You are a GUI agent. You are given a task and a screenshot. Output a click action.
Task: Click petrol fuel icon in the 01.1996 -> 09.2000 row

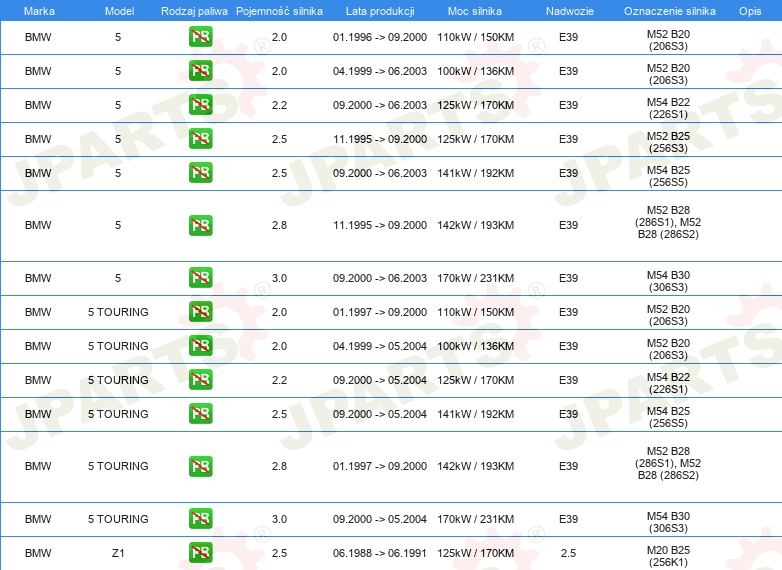tap(200, 37)
